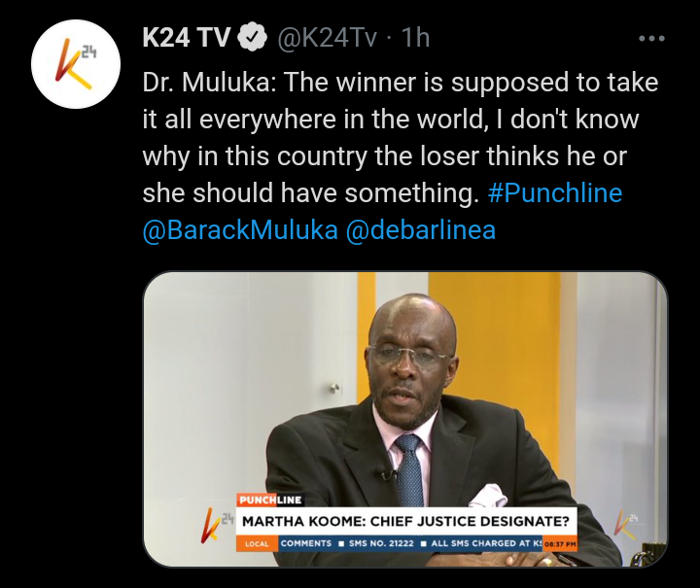
Task: Click the faint K24 watermark logo
Action: pos(626,525)
